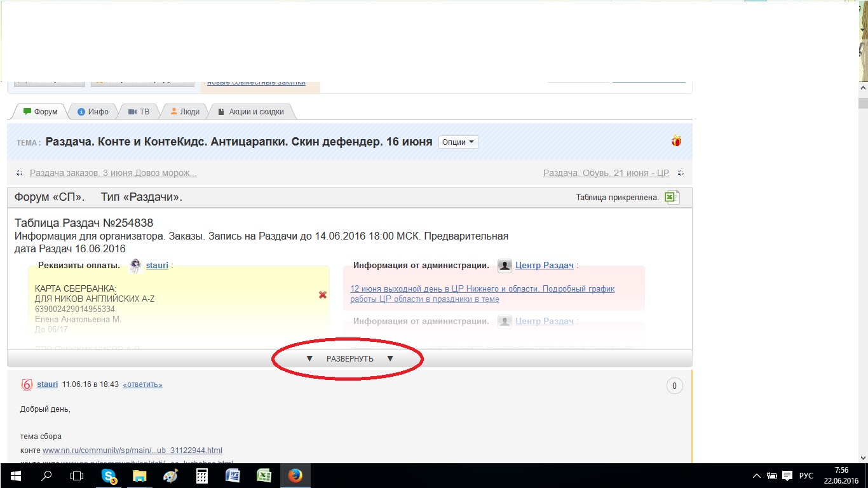Switch to Word on the taskbar
Viewport: 868px width, 488px height.
[x=233, y=476]
